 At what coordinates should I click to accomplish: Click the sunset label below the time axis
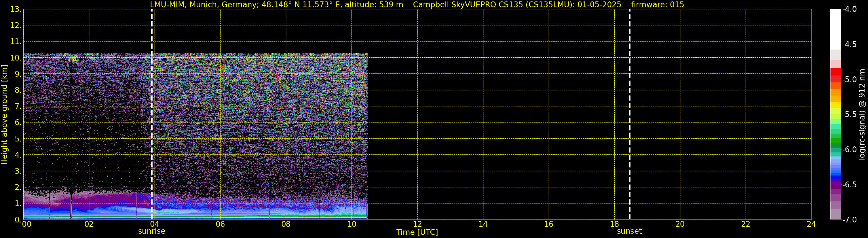(x=629, y=231)
